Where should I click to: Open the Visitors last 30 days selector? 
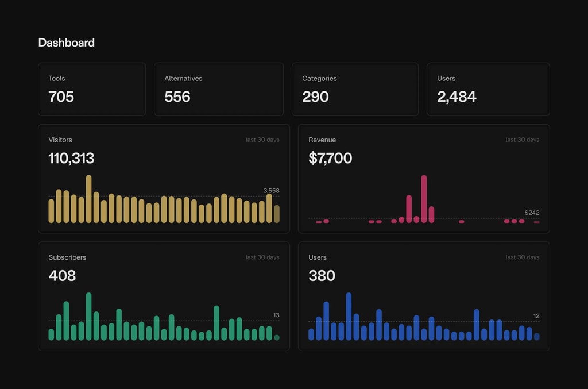[262, 139]
